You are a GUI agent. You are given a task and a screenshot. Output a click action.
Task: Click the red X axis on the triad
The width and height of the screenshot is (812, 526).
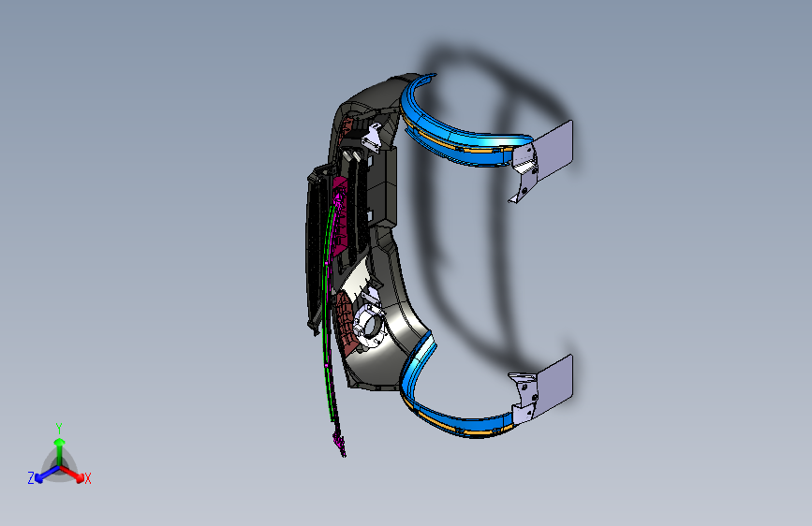click(x=72, y=473)
